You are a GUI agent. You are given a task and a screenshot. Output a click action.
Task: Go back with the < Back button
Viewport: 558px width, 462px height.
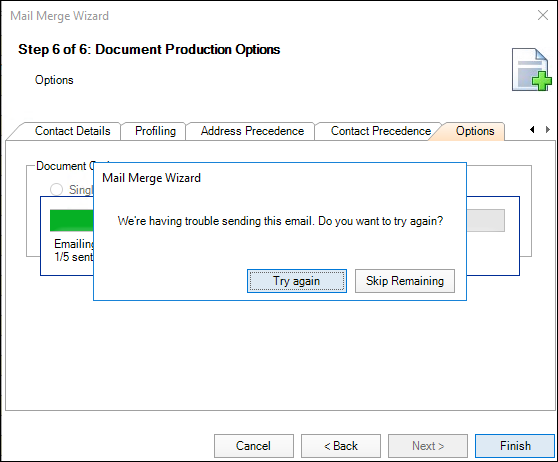[341, 446]
